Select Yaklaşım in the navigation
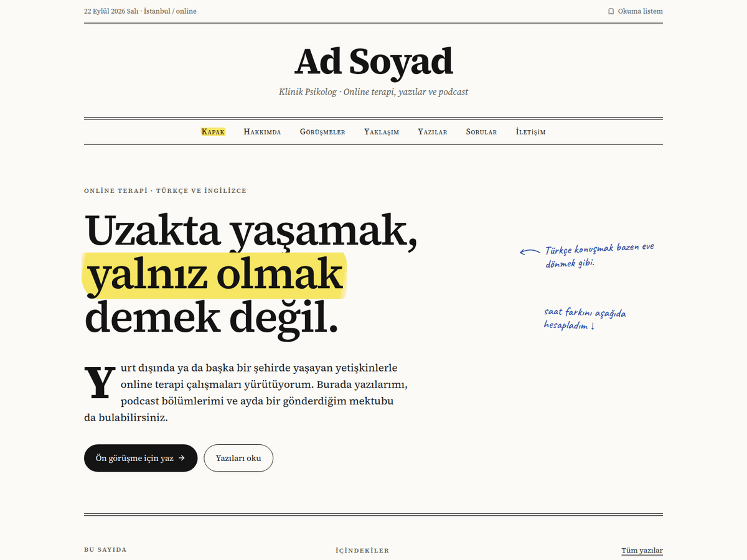 [x=382, y=132]
